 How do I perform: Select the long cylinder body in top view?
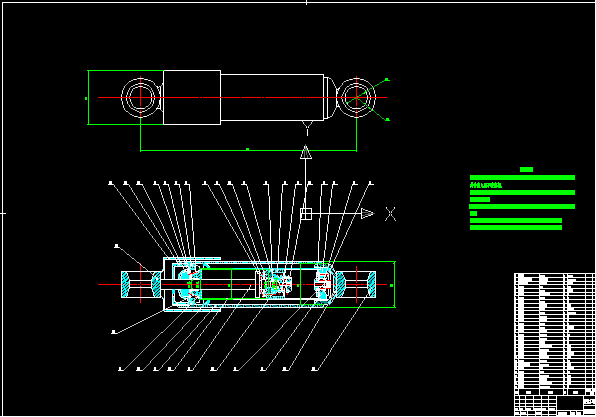[x=272, y=97]
